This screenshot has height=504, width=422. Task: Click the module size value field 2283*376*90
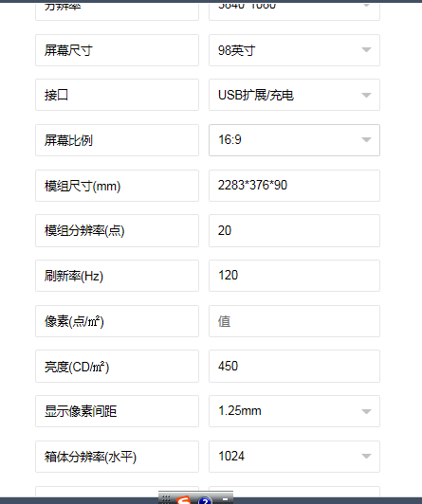[294, 186]
